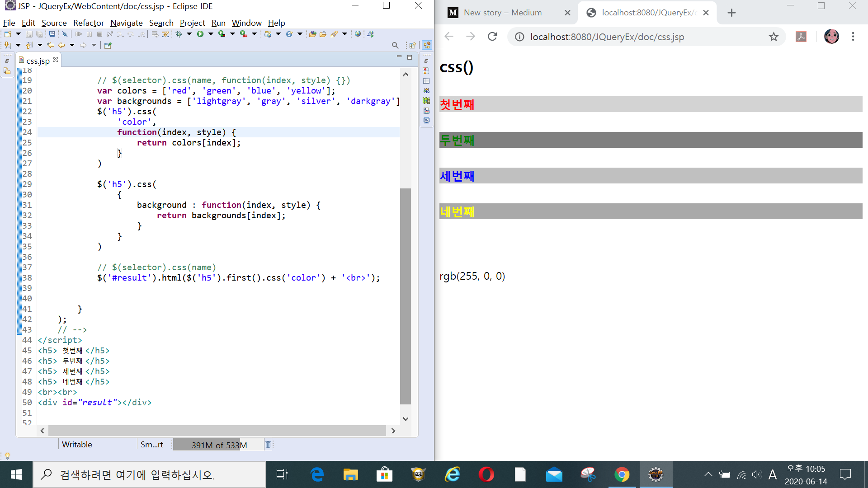
Task: Click the Save icon in toolbar
Action: coord(29,34)
